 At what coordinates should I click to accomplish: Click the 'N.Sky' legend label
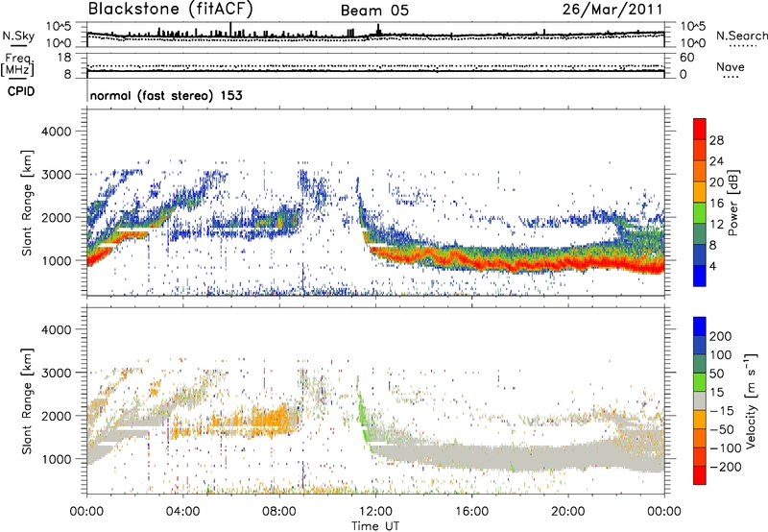click(x=18, y=36)
